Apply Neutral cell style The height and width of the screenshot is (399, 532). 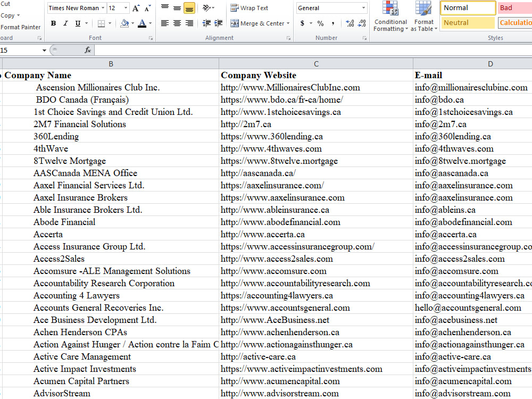pyautogui.click(x=468, y=23)
